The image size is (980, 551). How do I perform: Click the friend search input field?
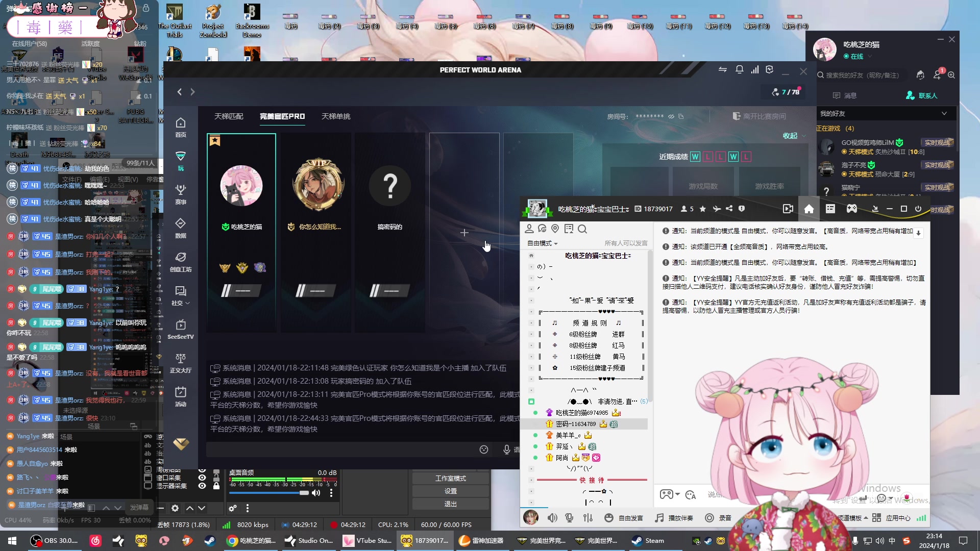[863, 75]
